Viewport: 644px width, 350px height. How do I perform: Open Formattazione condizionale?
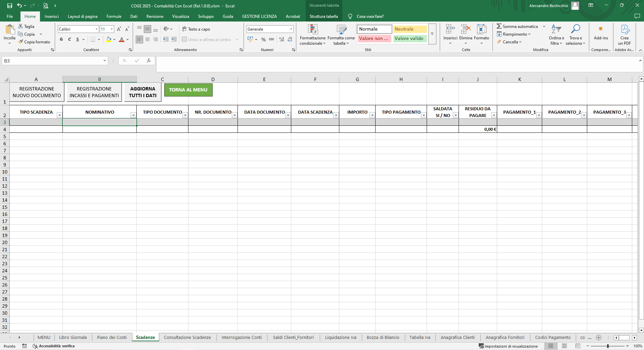[313, 35]
